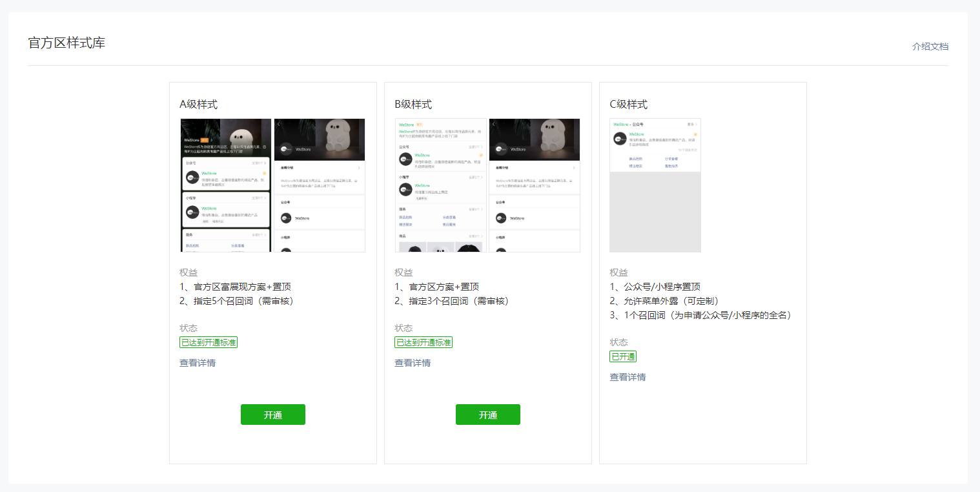980x492 pixels.
Task: Click B级样式 left preview thumbnail
Action: click(441, 185)
